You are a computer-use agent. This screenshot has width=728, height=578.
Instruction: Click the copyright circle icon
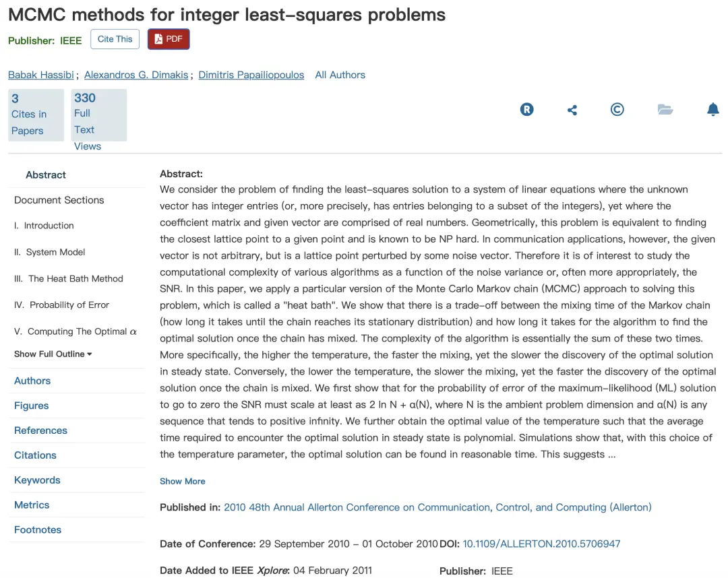click(x=617, y=110)
